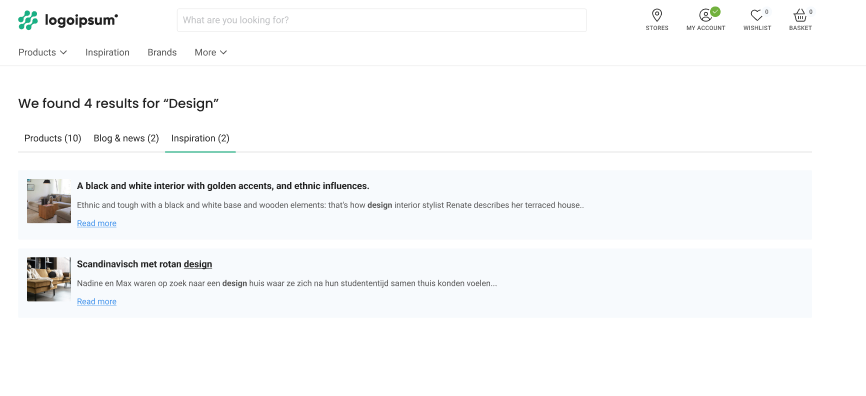Open 'Scandinavisch met rotan design' article title

(x=144, y=264)
